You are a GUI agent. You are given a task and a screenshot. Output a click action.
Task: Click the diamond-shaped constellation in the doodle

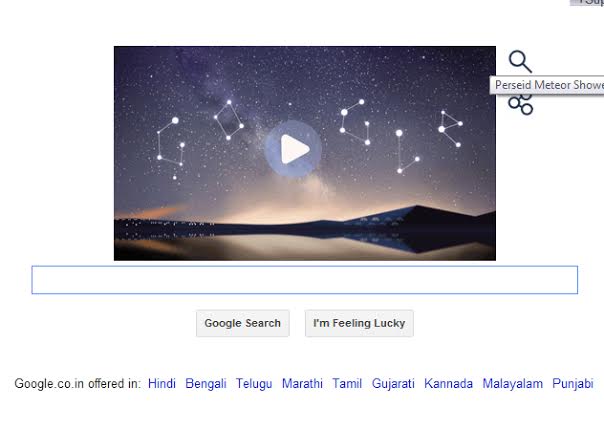[229, 120]
